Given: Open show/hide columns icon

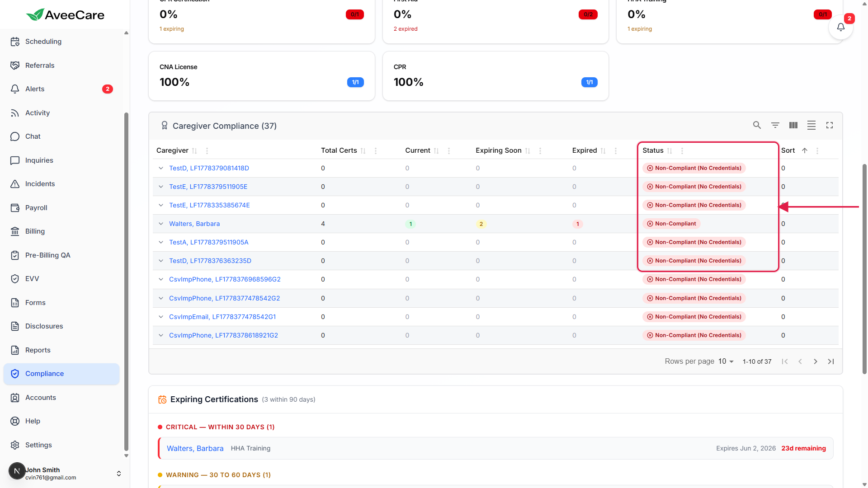Looking at the screenshot, I should point(793,125).
